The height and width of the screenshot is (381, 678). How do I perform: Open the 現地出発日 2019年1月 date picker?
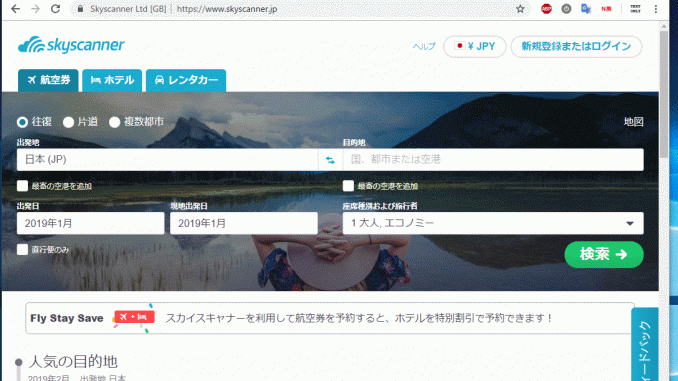click(244, 223)
